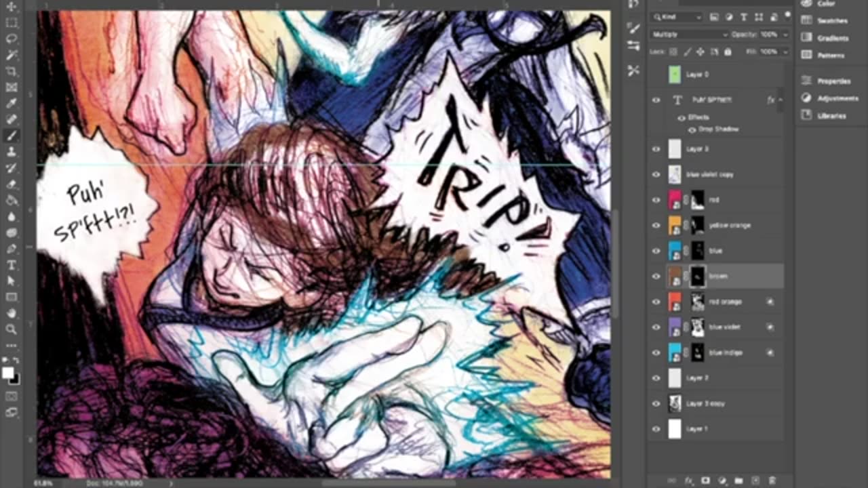The height and width of the screenshot is (488, 868).
Task: Toggle Drop Shadow effect visibility
Action: [692, 129]
